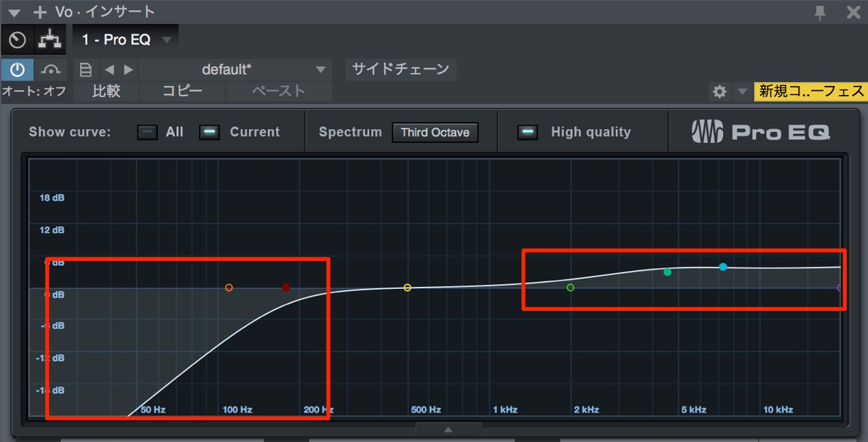This screenshot has width=868, height=442.
Task: Add a new insert with plus icon
Action: tap(40, 12)
